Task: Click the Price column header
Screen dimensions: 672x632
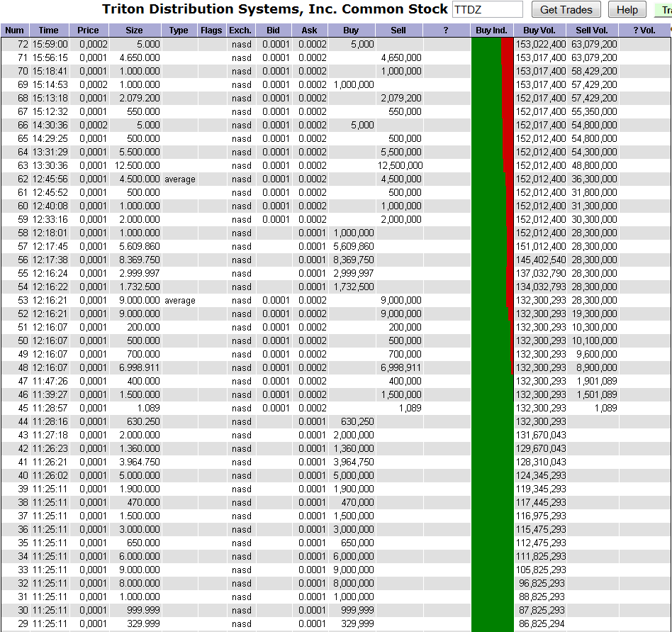Action: (x=89, y=31)
